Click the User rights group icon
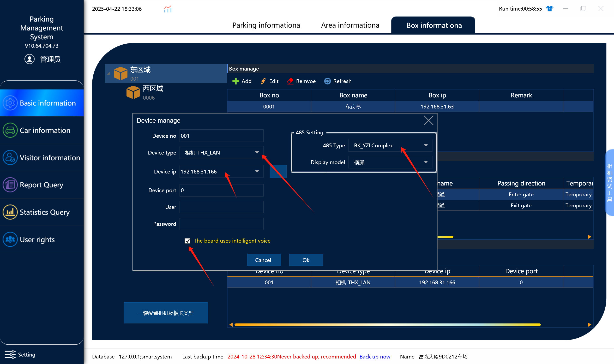 10,239
